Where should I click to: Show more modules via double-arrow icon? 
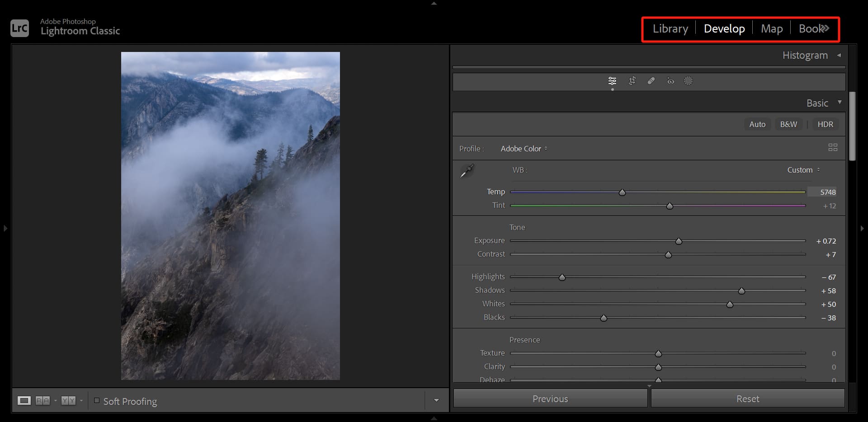[x=826, y=28]
